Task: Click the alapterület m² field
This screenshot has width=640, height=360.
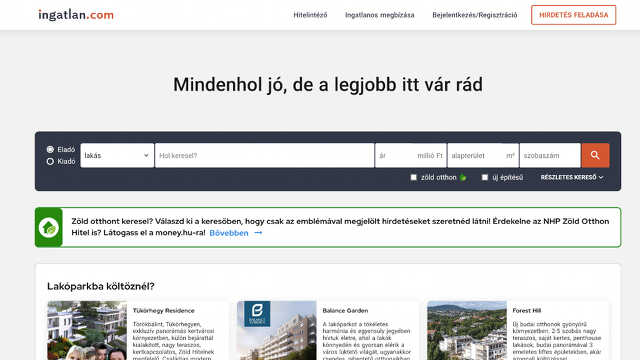Action: pos(483,155)
